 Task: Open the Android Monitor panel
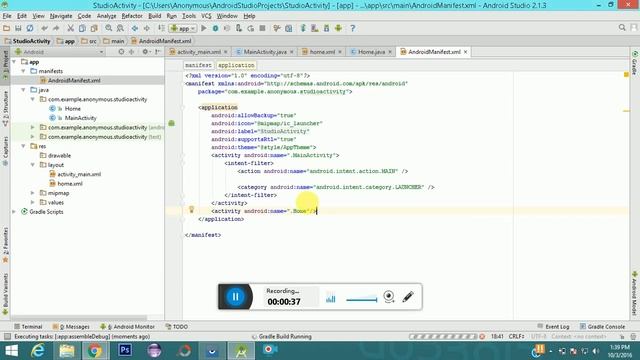point(127,327)
